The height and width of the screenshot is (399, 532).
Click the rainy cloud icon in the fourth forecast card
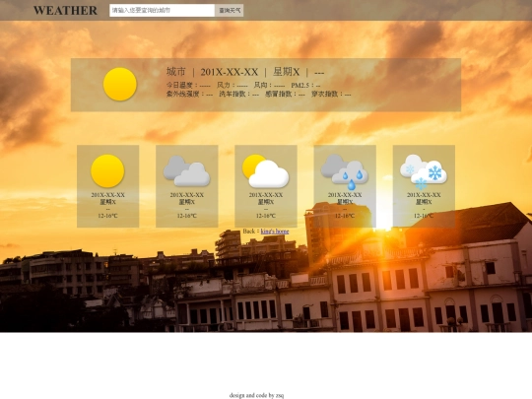(345, 171)
